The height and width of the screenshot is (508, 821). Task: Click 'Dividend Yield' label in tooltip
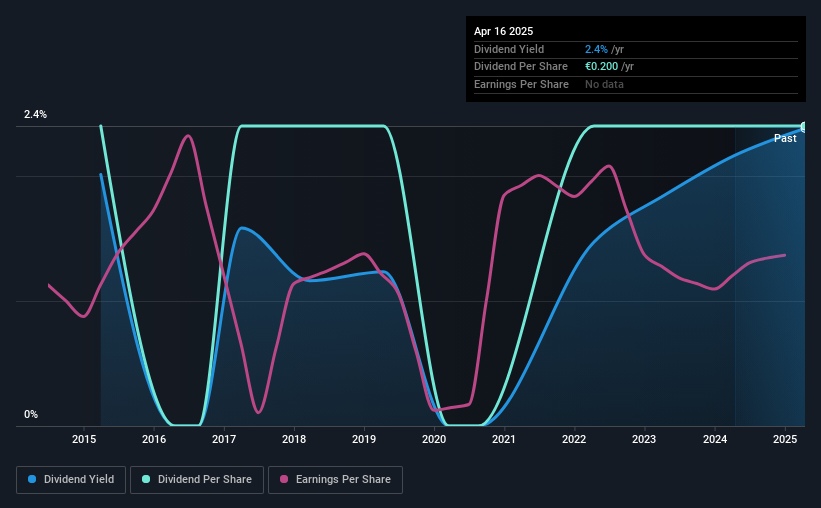tap(509, 49)
